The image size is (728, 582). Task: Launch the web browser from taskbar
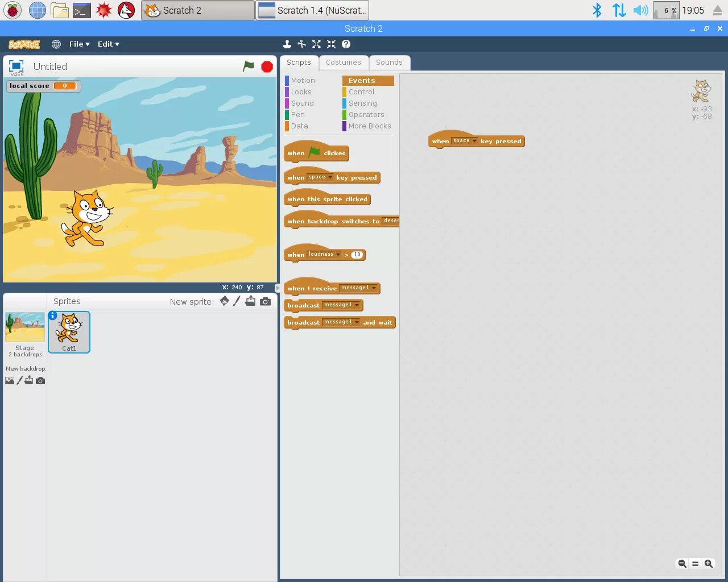click(38, 10)
